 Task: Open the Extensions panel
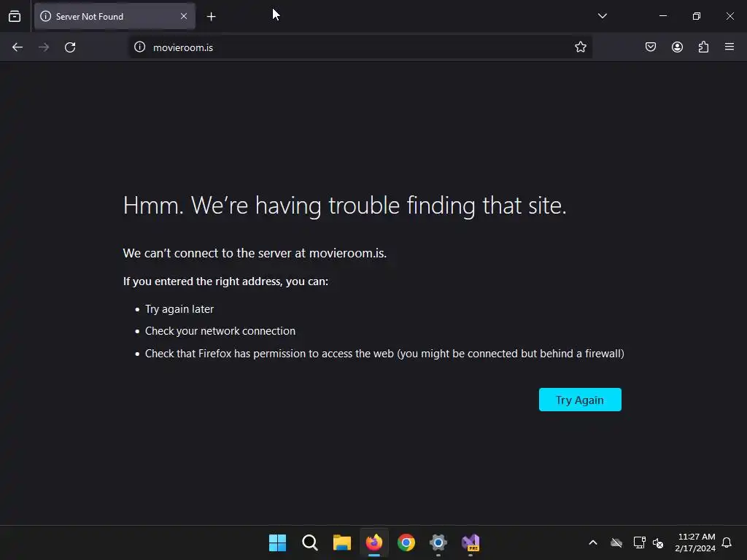pos(703,47)
